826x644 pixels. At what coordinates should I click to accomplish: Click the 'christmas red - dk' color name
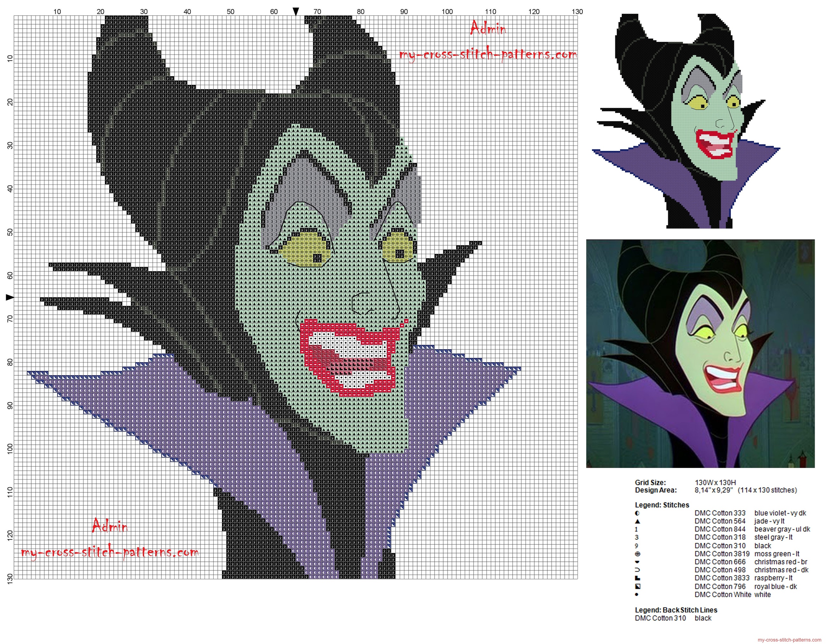(x=781, y=570)
